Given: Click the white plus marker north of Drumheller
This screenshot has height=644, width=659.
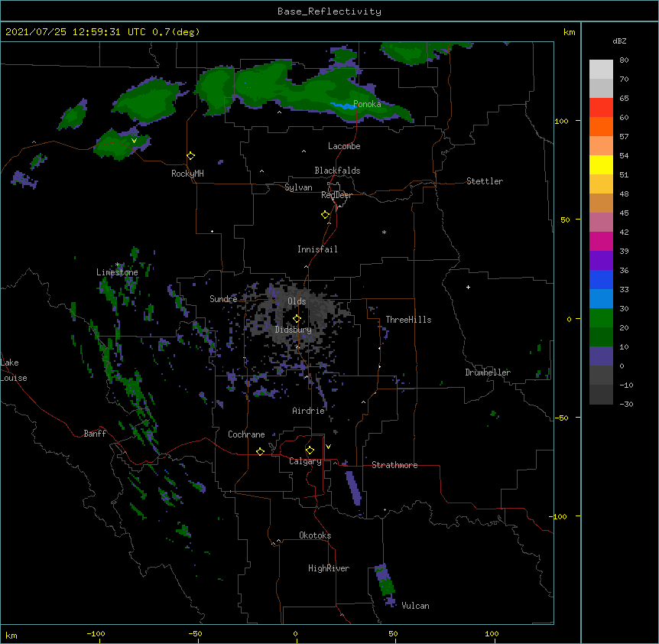Looking at the screenshot, I should pyautogui.click(x=468, y=287).
